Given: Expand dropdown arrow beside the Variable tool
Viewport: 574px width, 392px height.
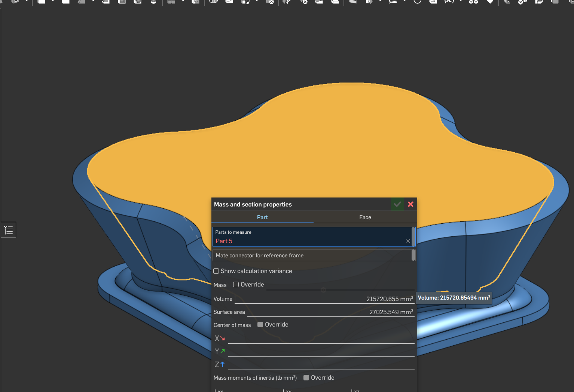Looking at the screenshot, I should pos(461,1).
